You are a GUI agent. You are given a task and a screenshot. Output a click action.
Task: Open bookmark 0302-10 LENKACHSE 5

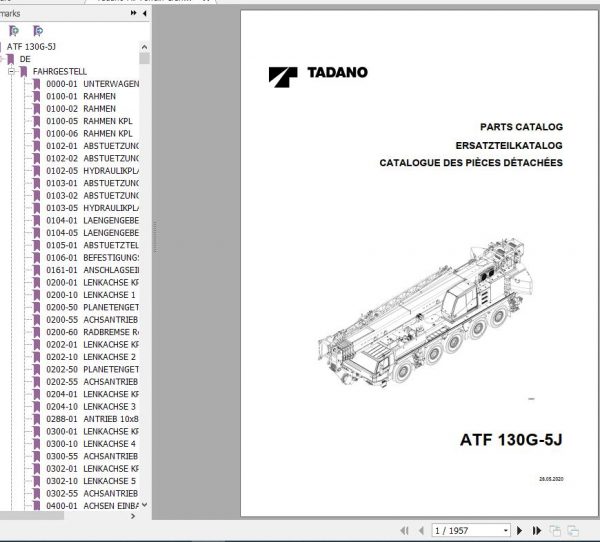[91, 481]
